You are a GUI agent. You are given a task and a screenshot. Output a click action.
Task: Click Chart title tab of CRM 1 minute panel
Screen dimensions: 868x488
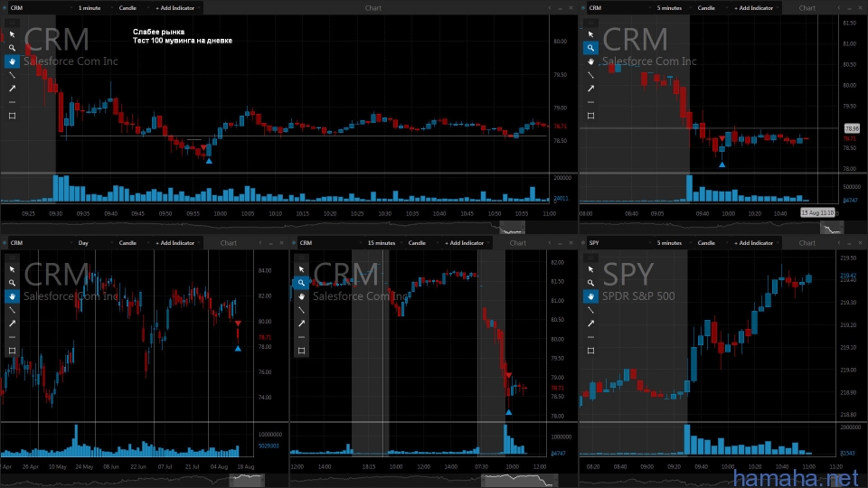click(373, 8)
